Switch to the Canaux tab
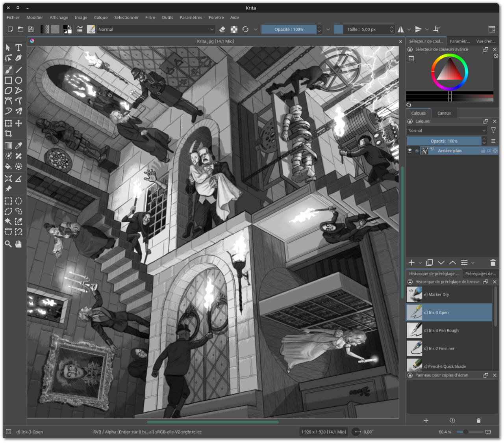 tap(444, 113)
